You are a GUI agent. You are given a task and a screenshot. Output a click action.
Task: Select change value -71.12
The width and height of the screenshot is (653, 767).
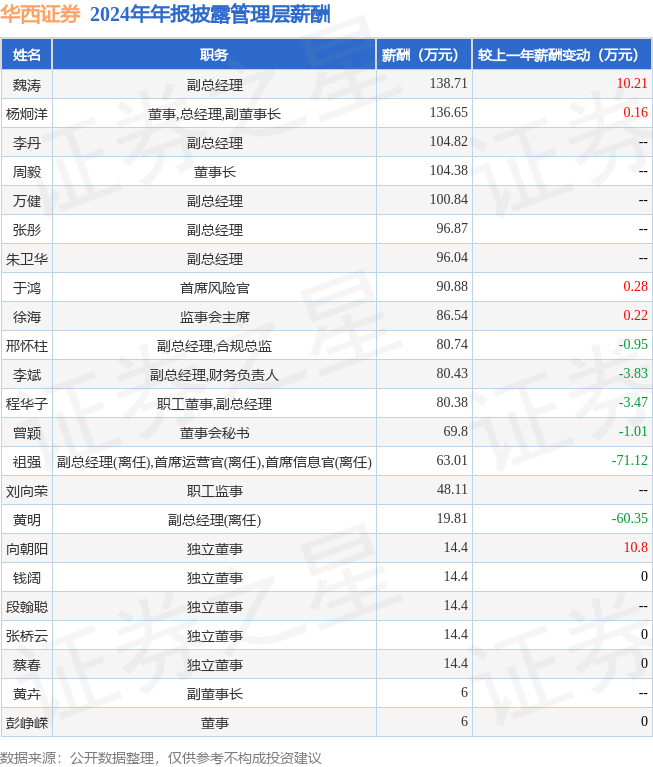tap(630, 460)
